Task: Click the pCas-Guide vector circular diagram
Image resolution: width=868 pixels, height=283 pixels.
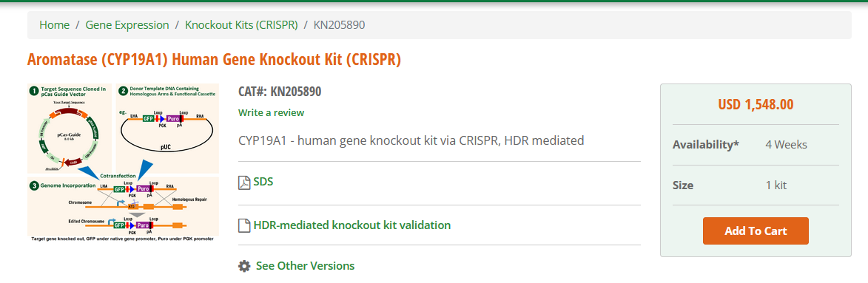Action: (70, 129)
